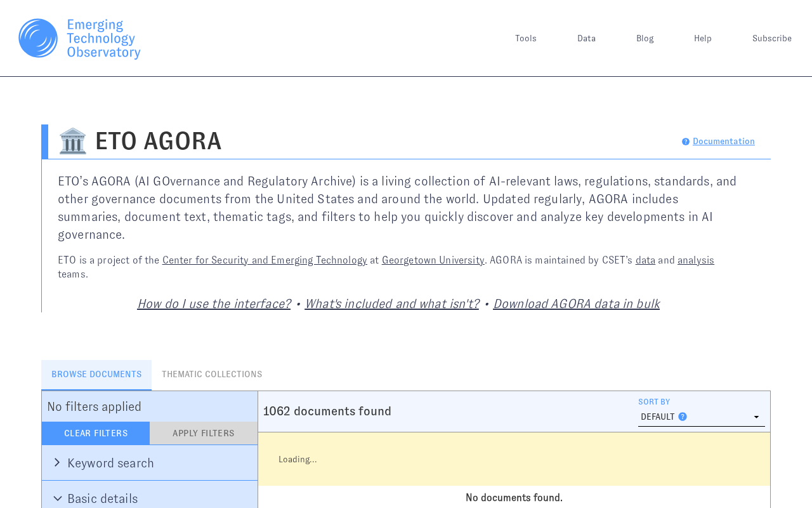
Task: Click the 'Loading...' status message
Action: tap(298, 459)
